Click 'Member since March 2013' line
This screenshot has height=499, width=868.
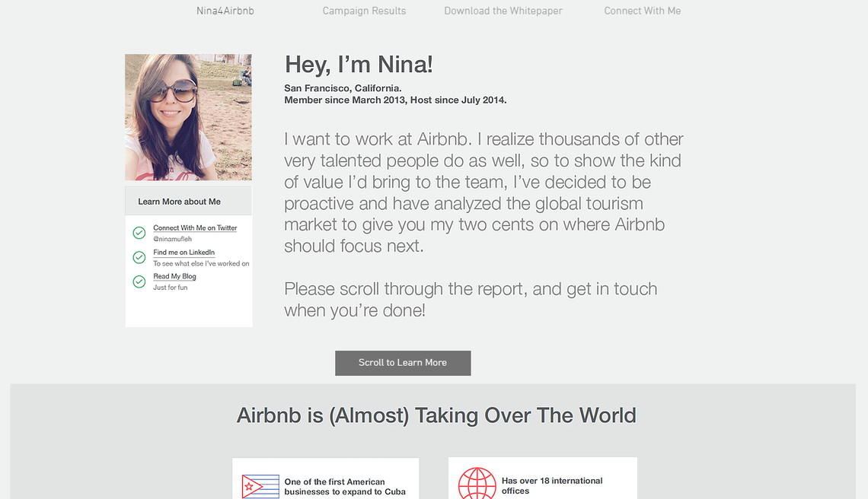click(x=395, y=100)
